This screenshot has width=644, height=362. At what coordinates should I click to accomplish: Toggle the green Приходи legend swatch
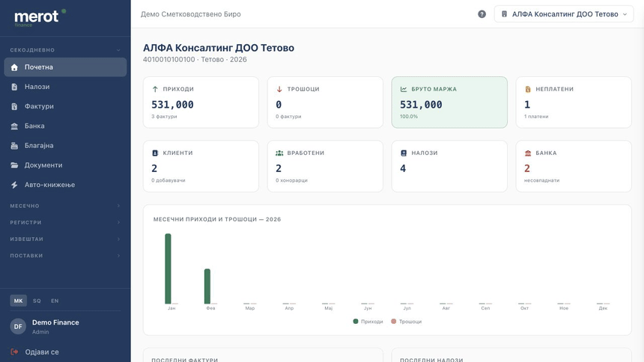(356, 322)
